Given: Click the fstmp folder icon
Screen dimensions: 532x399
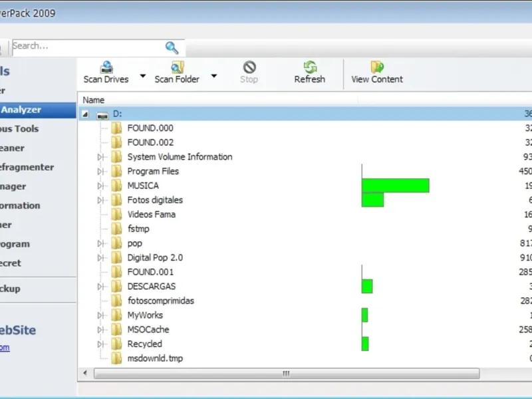Looking at the screenshot, I should 116,229.
